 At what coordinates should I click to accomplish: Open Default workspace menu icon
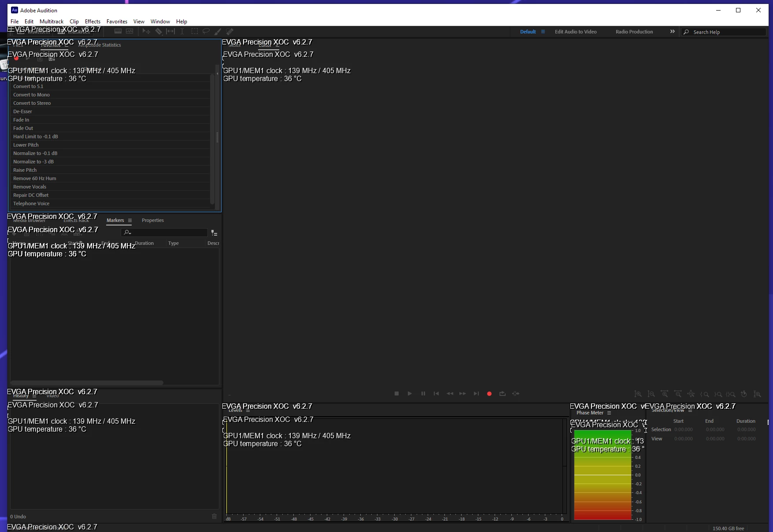tap(543, 32)
